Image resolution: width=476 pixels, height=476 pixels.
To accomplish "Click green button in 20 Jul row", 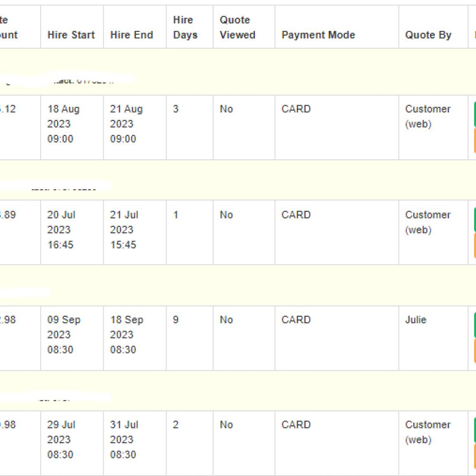I will tap(474, 220).
